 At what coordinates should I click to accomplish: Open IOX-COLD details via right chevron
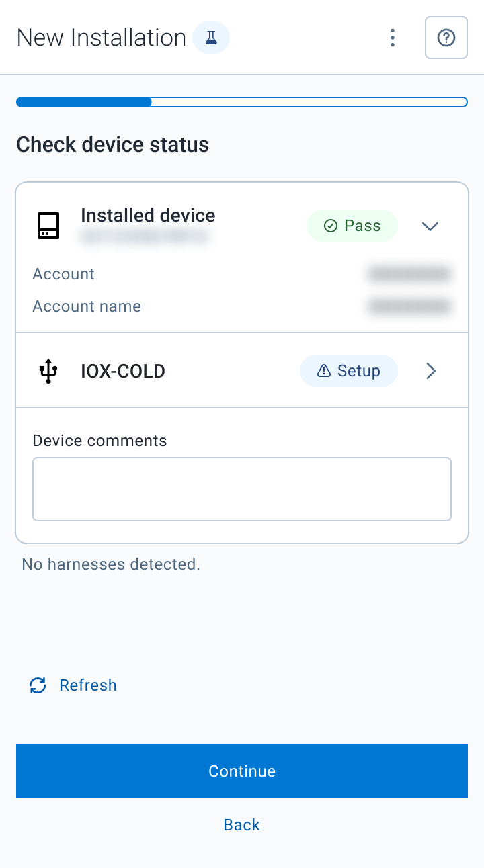click(432, 371)
